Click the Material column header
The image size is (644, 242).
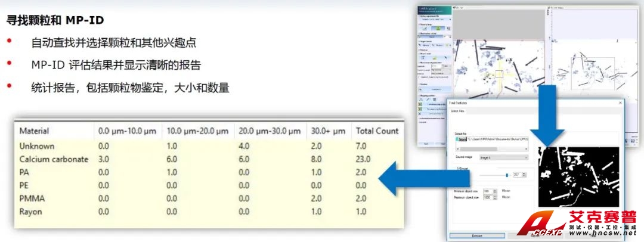(x=34, y=131)
